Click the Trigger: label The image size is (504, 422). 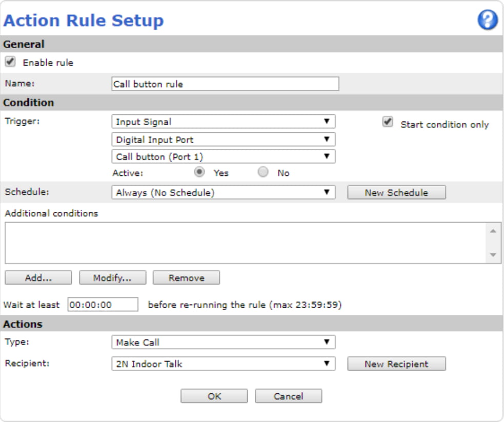coord(22,121)
